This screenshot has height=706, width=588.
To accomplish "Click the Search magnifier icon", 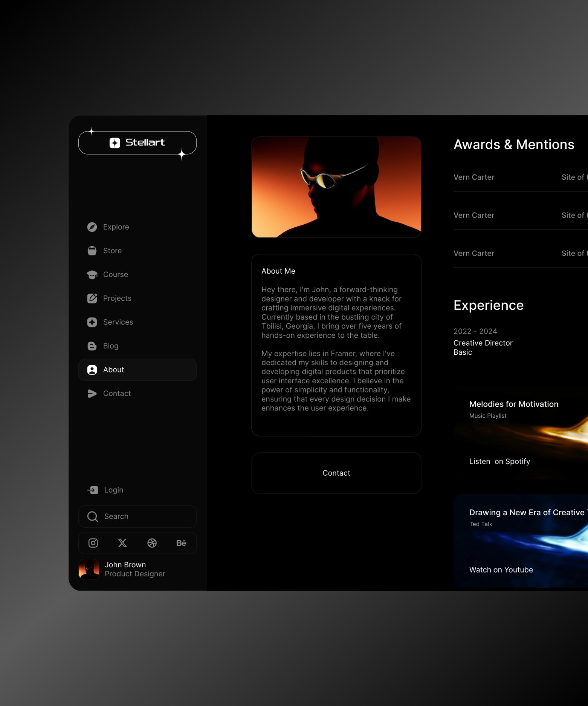I will (x=93, y=516).
